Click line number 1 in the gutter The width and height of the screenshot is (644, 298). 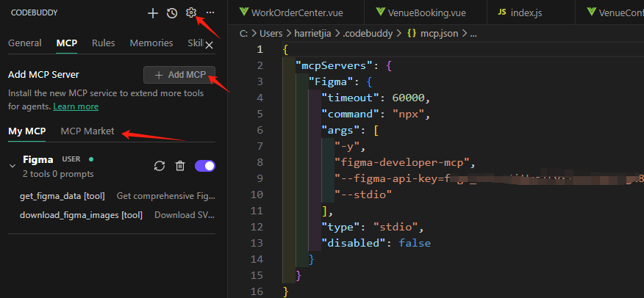pos(260,49)
